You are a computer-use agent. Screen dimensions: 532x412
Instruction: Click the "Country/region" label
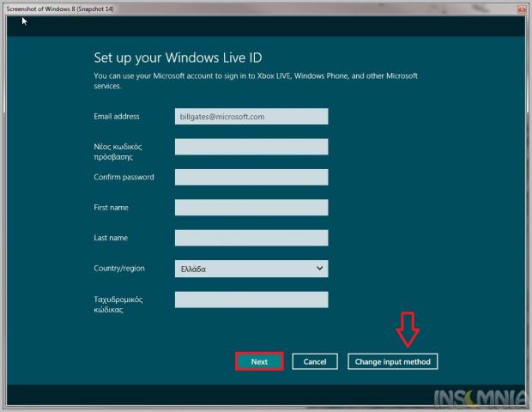[x=119, y=268]
